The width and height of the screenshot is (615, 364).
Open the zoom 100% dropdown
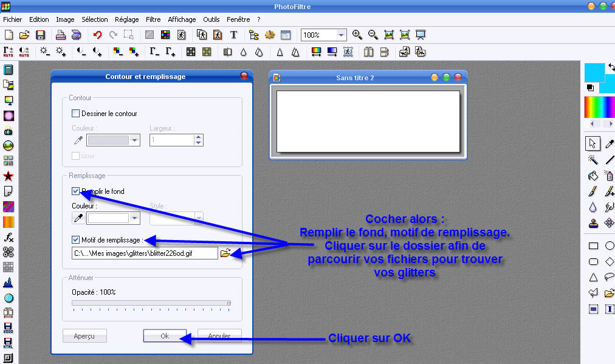[341, 35]
